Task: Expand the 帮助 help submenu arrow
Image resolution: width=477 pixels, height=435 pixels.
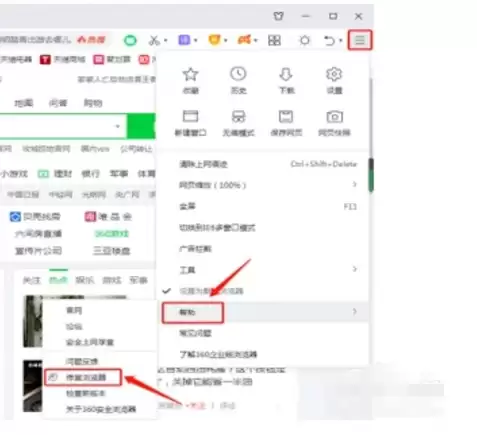Action: click(354, 312)
